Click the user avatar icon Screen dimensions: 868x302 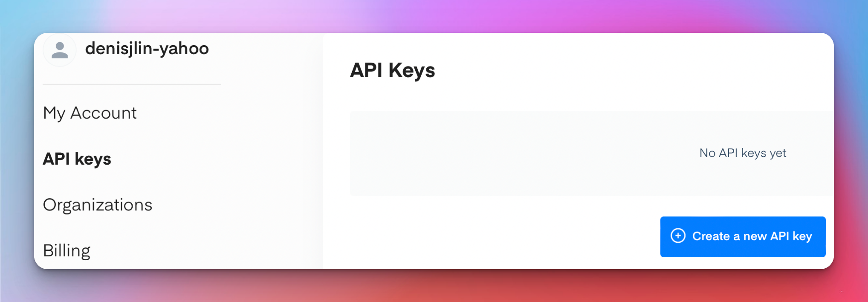coord(60,50)
